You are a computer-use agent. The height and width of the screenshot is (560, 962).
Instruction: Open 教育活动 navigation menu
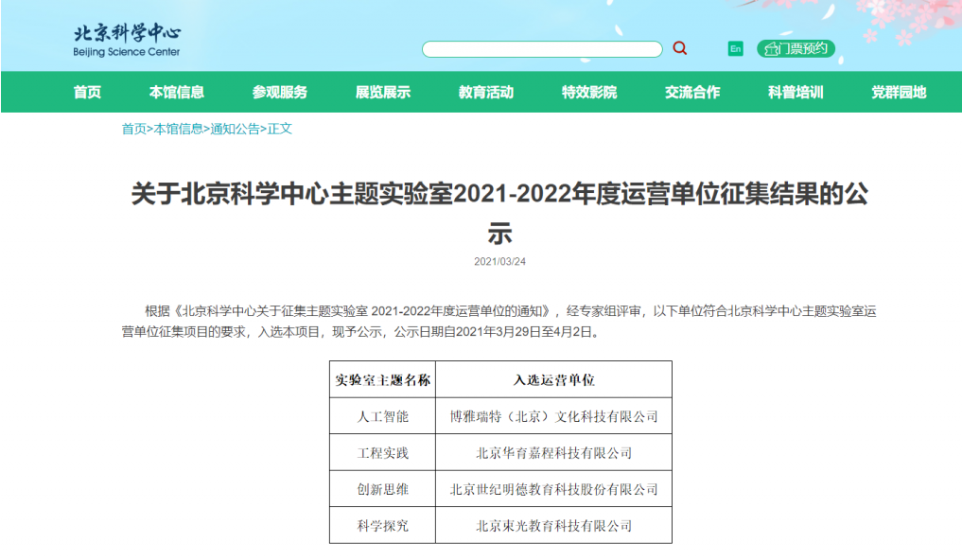point(486,92)
